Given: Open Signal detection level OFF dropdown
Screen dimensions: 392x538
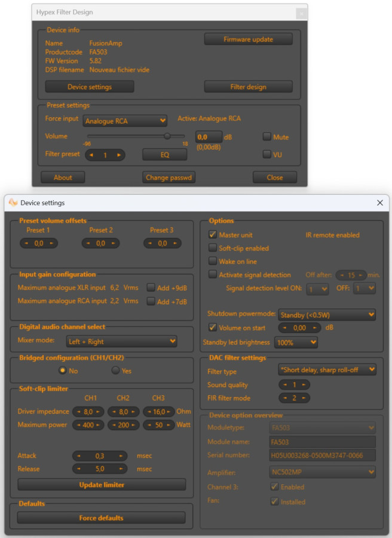Looking at the screenshot, I should click(x=365, y=288).
